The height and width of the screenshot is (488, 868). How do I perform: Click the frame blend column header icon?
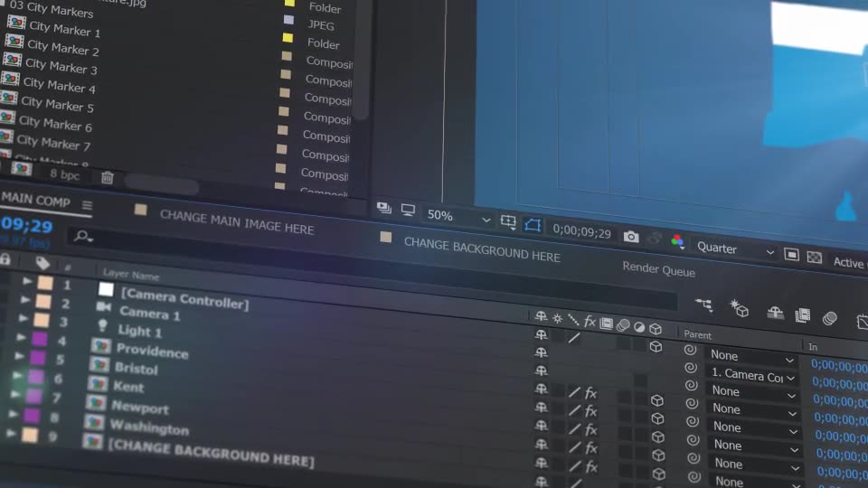[x=606, y=324]
